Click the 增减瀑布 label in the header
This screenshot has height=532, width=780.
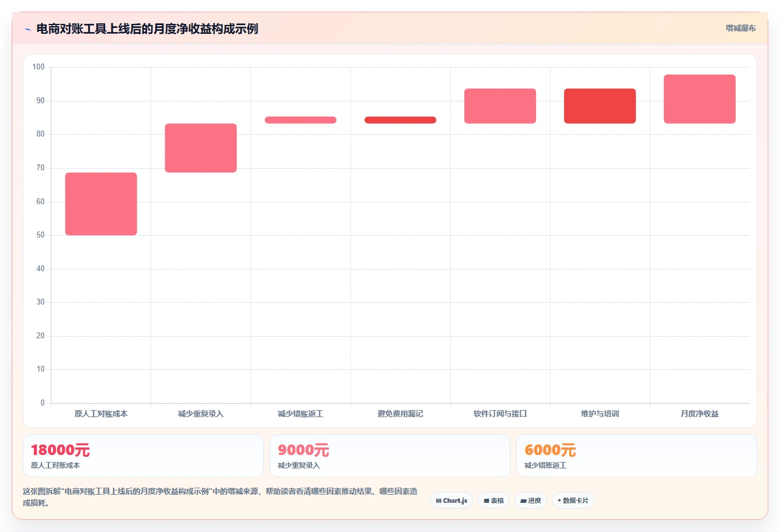coord(740,28)
